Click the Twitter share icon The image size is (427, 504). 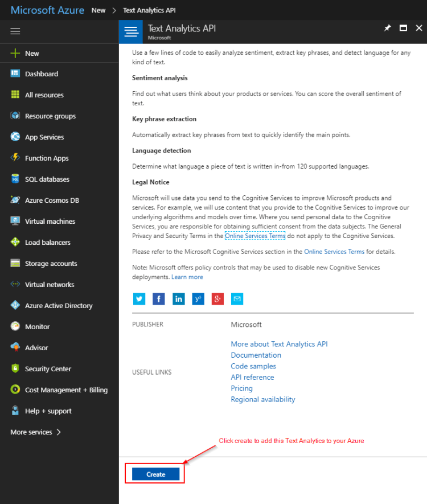pyautogui.click(x=139, y=299)
